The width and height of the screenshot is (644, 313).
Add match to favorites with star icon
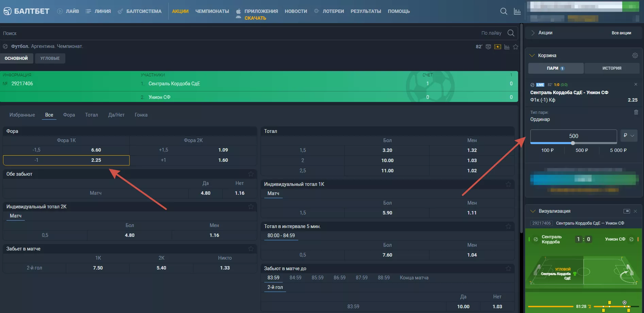[515, 47]
